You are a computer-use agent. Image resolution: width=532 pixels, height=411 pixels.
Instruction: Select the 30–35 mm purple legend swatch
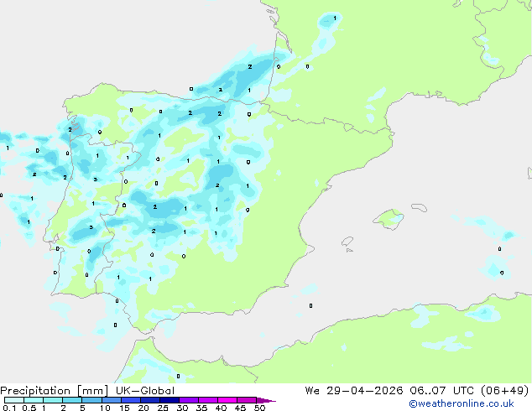point(188,400)
